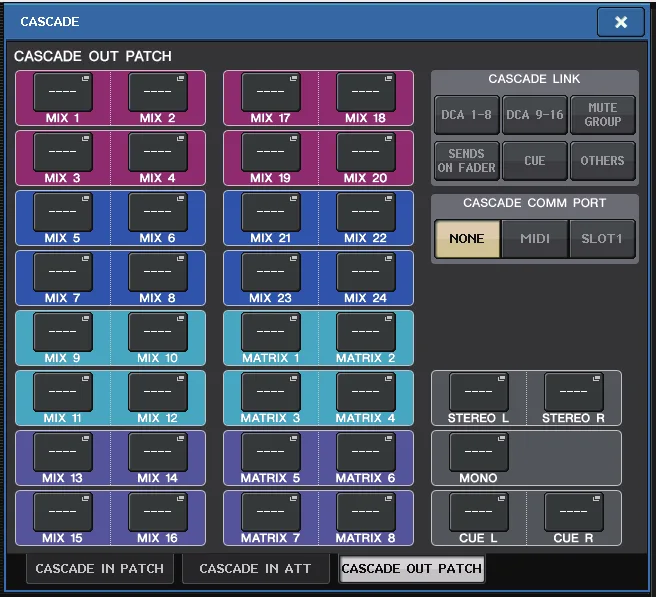
Task: Select the MIX 14 patch box
Action: pyautogui.click(x=158, y=452)
